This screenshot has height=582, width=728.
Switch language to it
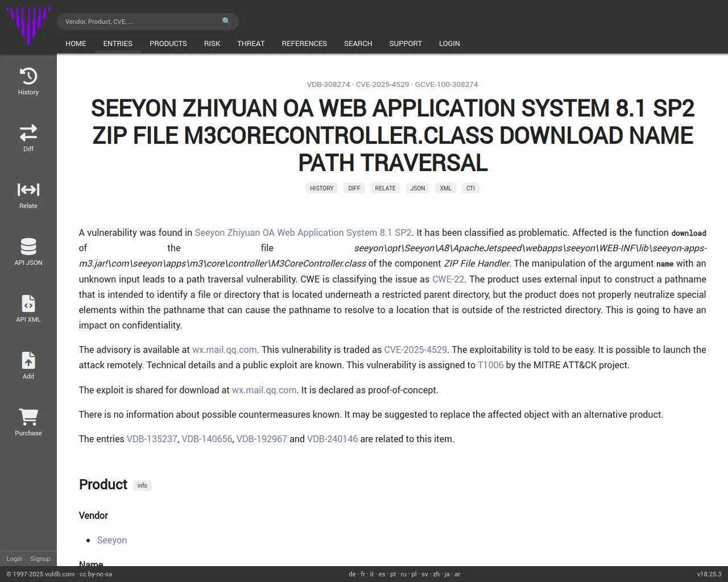372,574
